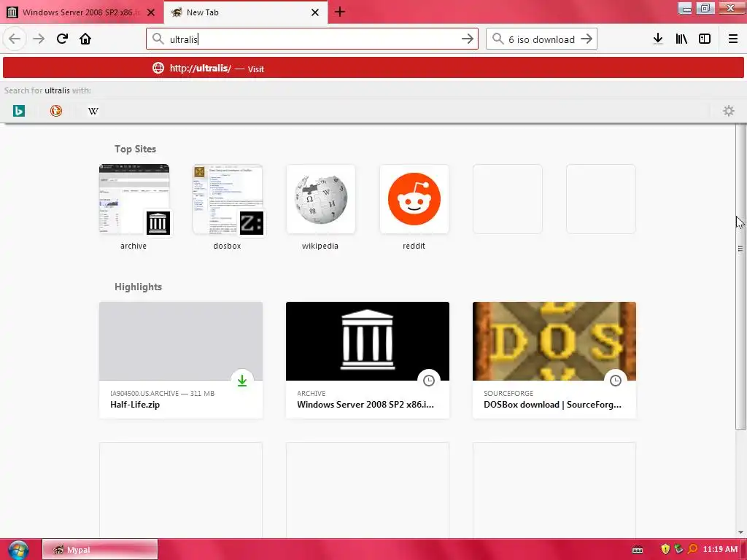Open the Windows Start menu

[18, 550]
